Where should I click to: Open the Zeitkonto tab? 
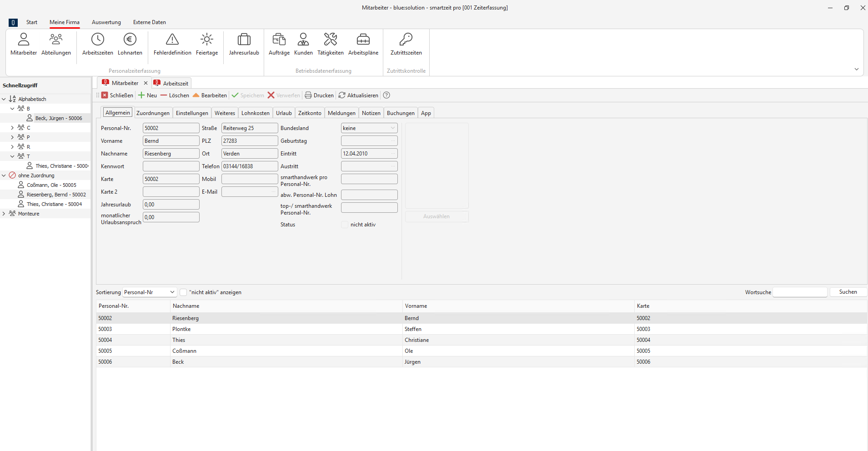pyautogui.click(x=310, y=113)
